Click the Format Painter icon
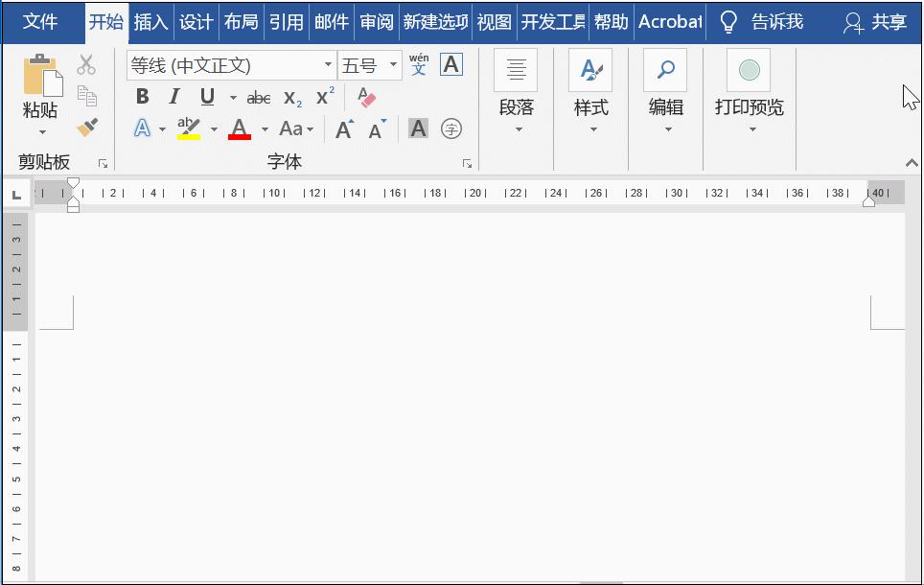Viewport: 924px width, 585px height. 86,128
